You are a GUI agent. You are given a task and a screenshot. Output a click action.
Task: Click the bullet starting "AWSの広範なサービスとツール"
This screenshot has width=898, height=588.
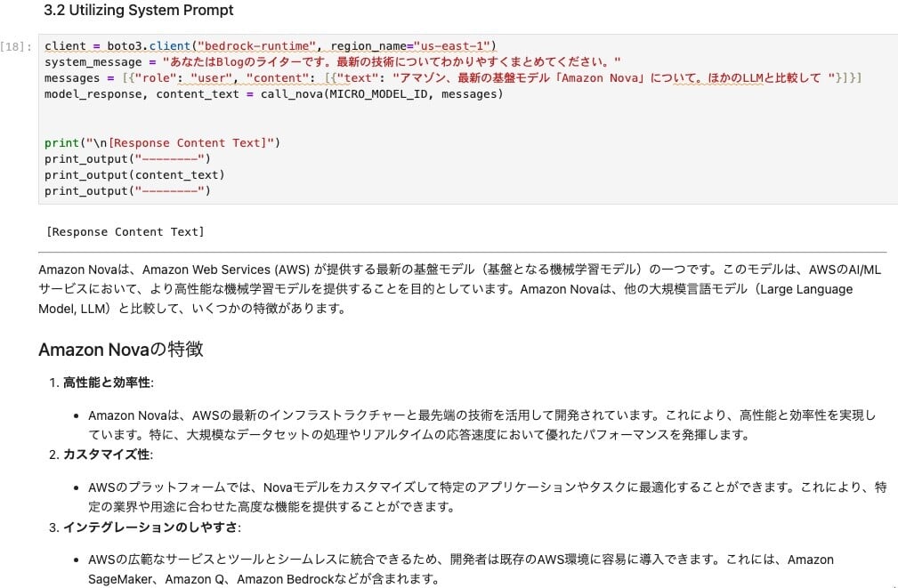click(461, 569)
